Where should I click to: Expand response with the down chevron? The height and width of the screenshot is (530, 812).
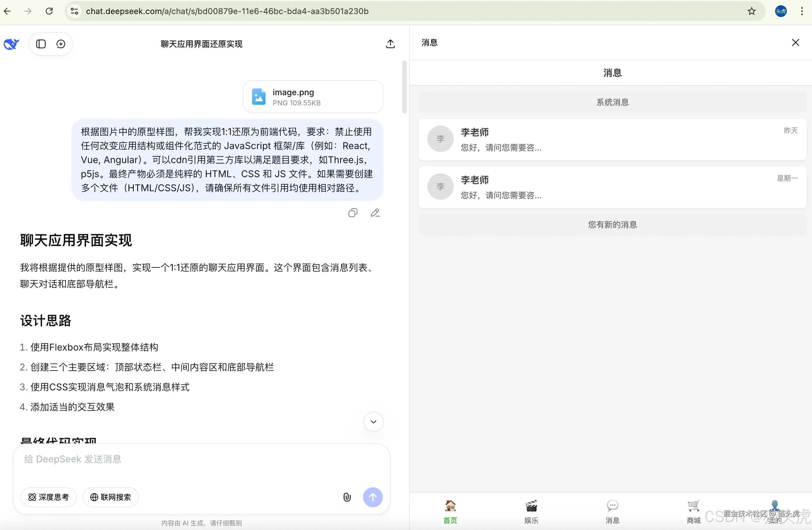click(373, 422)
